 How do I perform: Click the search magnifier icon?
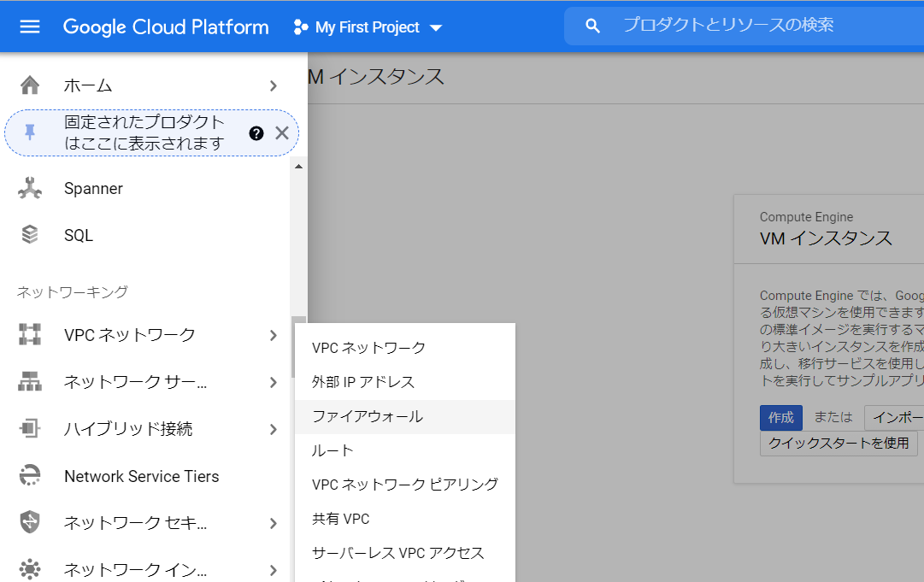pos(592,26)
